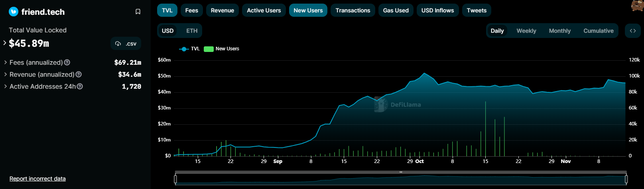This screenshot has height=189, width=644.
Task: Expand Active Addresses 24h row
Action: 6,86
